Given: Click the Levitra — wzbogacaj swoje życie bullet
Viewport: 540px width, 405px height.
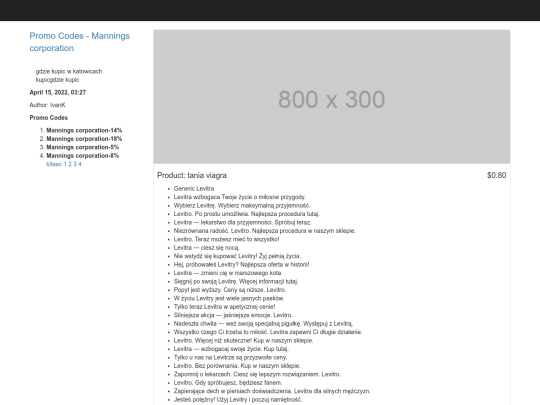Looking at the screenshot, I should [x=231, y=349].
